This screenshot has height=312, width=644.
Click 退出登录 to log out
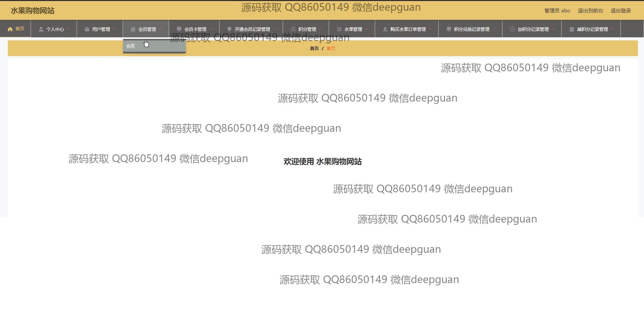tap(620, 11)
